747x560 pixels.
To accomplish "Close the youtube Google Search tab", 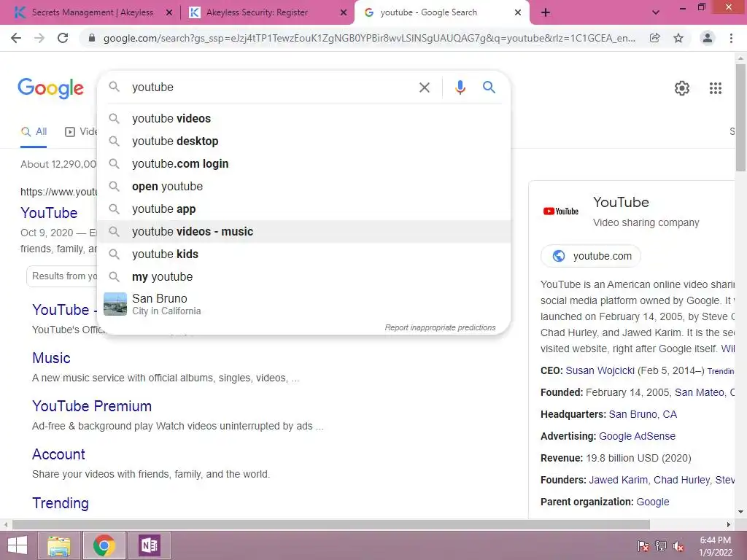I will tap(518, 13).
